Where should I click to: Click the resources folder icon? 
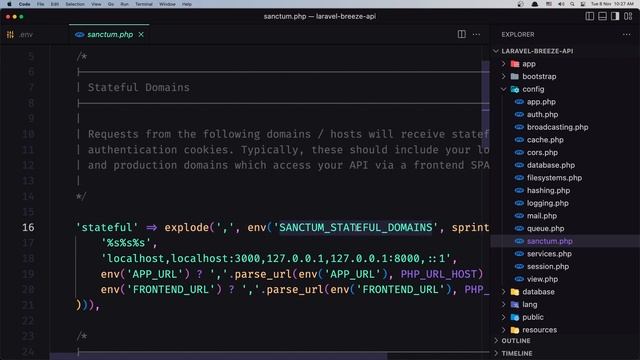pyautogui.click(x=515, y=330)
